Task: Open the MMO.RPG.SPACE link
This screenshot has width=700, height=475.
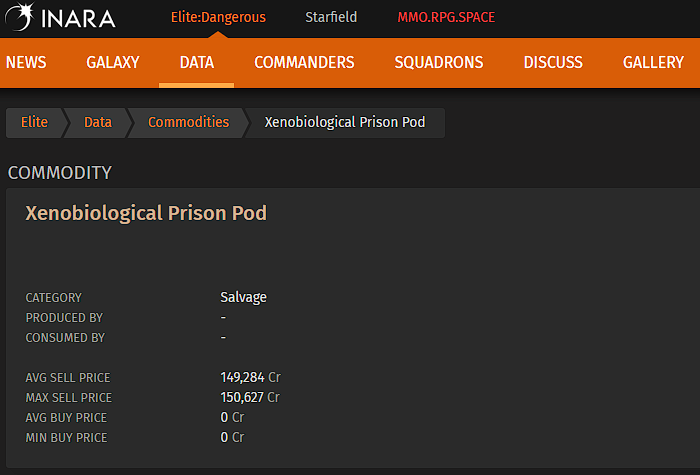Action: point(446,17)
